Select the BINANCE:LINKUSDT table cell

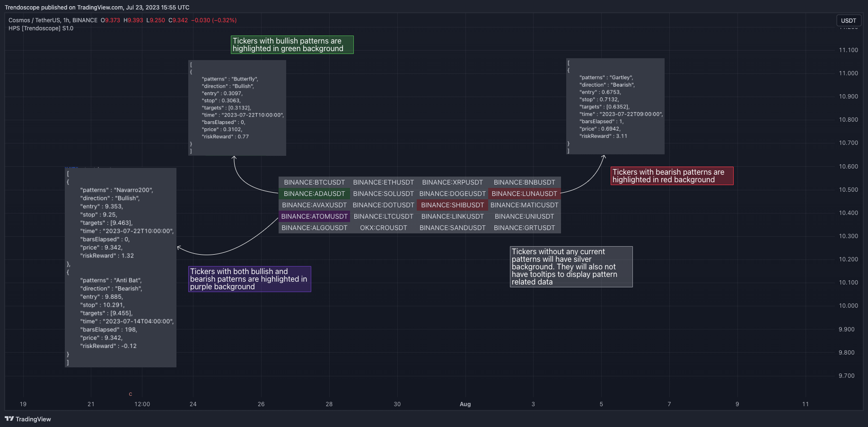[x=452, y=216]
